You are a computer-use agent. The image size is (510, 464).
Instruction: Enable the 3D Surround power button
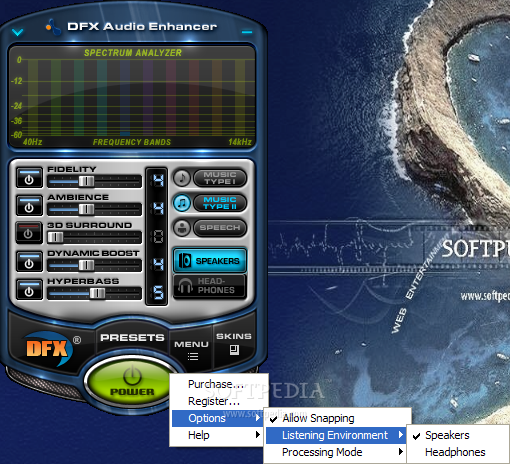tap(29, 232)
